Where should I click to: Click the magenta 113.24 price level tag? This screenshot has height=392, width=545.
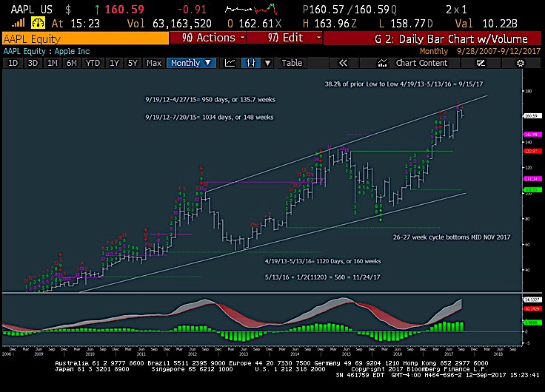(x=532, y=179)
